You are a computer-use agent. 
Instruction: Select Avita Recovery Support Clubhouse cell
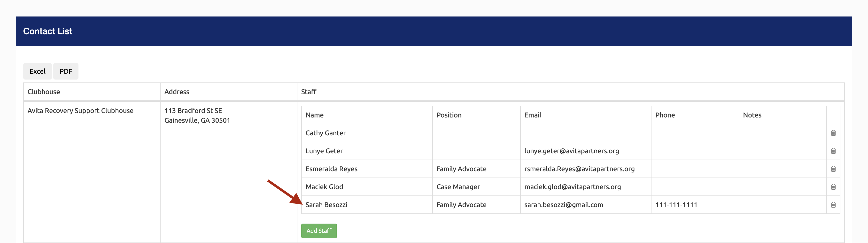click(x=81, y=111)
